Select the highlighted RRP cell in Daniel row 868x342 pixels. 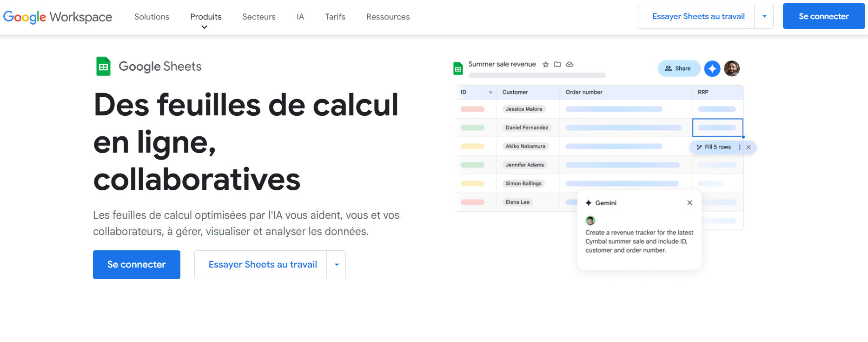click(x=718, y=127)
